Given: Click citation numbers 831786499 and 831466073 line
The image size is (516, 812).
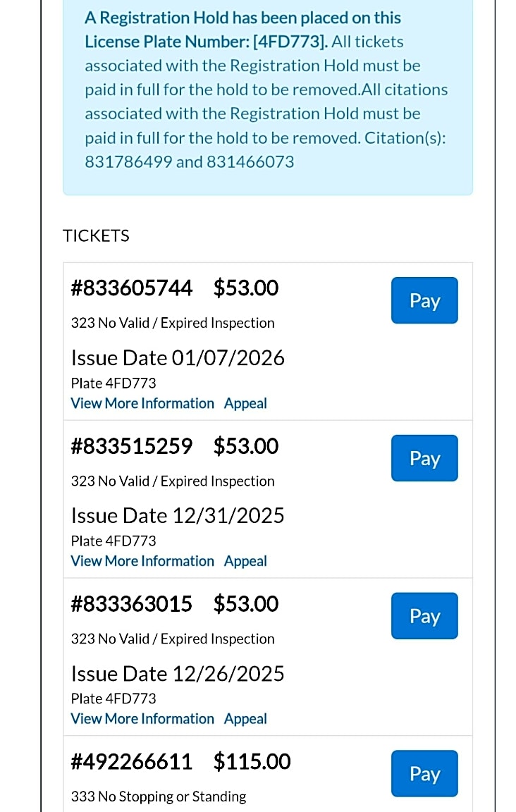Looking at the screenshot, I should [189, 162].
